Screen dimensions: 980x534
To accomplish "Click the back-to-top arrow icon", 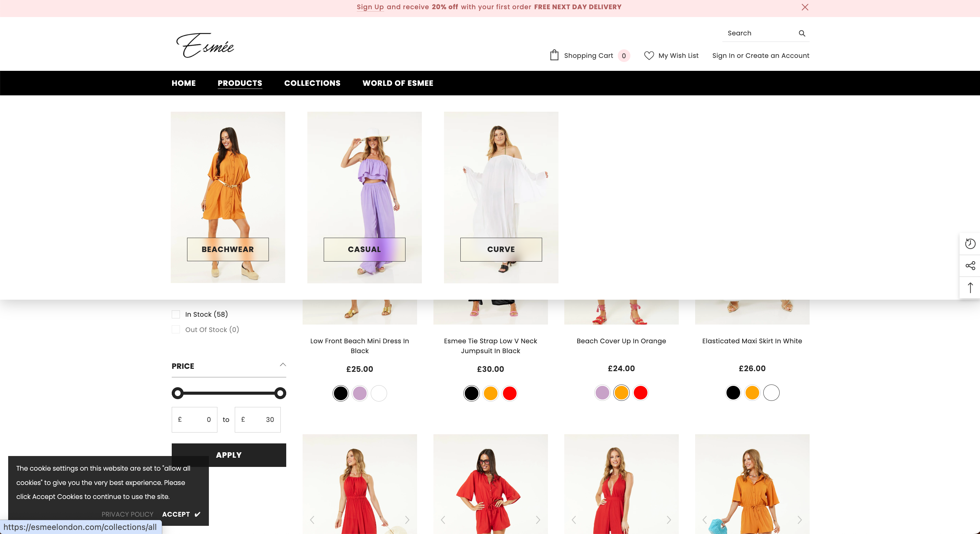I will [x=970, y=287].
